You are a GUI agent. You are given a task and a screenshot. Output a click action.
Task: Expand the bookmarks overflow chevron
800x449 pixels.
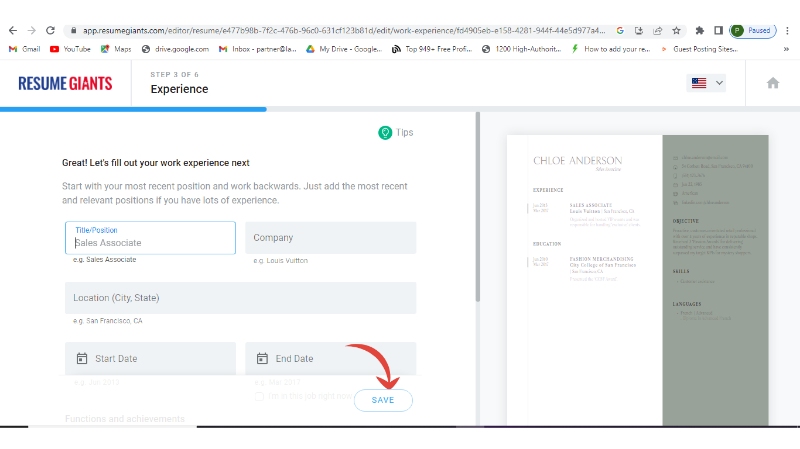665,48
